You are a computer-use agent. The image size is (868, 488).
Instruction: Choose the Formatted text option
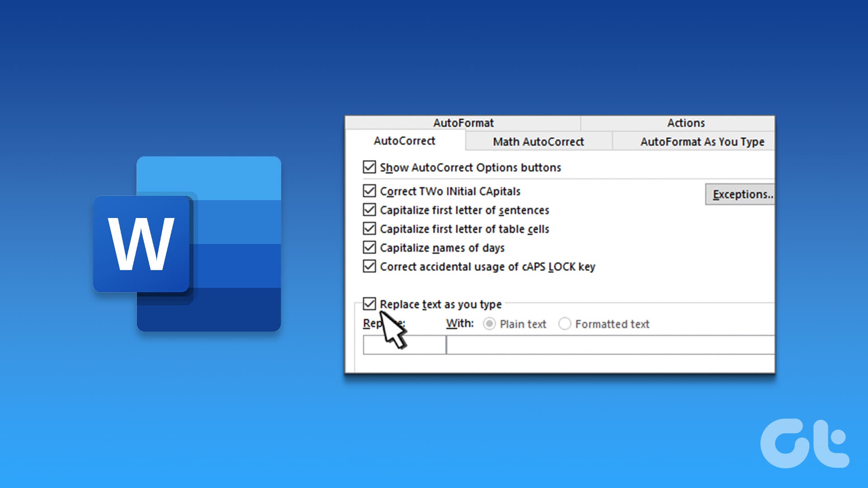(x=565, y=324)
